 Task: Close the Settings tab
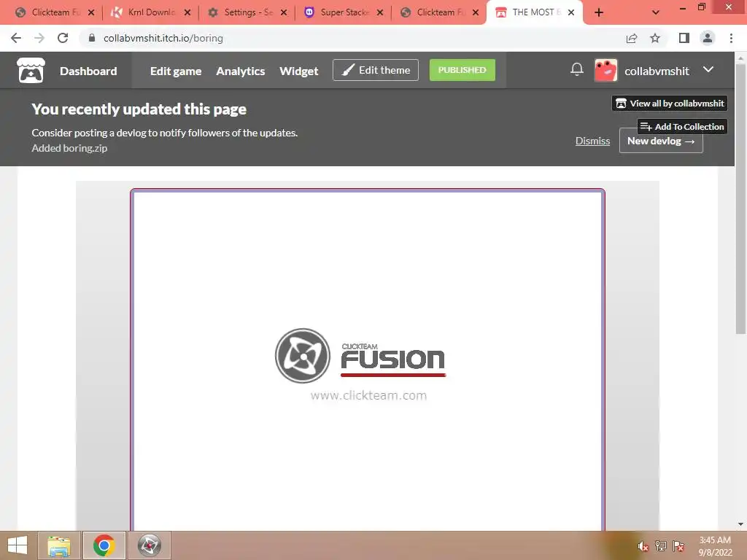(284, 13)
